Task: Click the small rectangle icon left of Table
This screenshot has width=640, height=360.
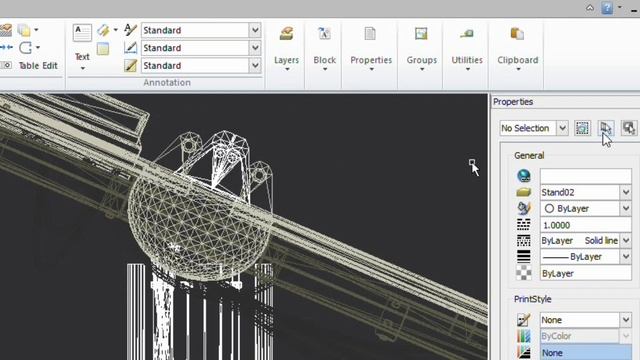Action: pyautogui.click(x=6, y=65)
